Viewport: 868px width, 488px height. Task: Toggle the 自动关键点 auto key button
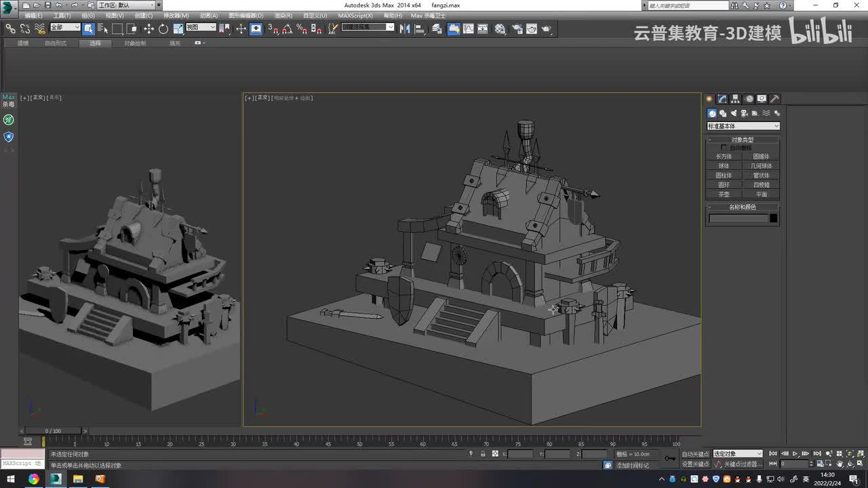point(695,453)
